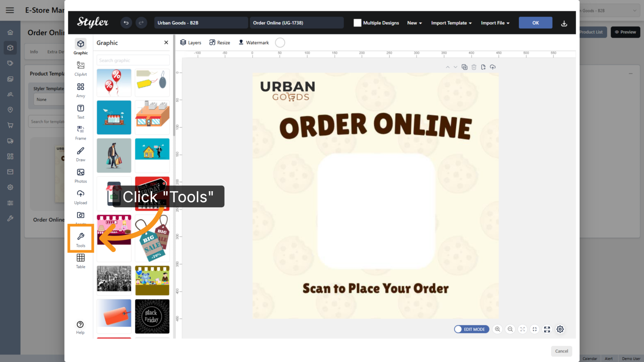
Task: Zoom in on the canvas
Action: click(x=498, y=329)
